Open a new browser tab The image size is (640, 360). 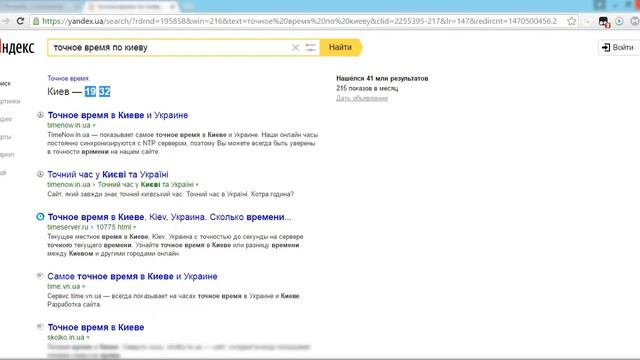click(188, 7)
